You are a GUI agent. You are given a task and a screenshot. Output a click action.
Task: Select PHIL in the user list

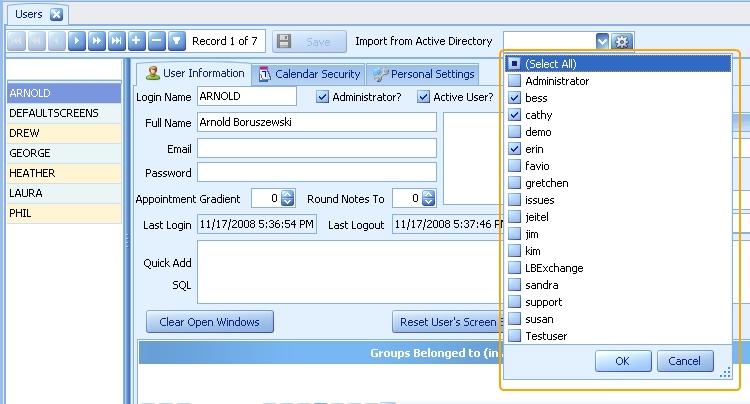point(64,213)
